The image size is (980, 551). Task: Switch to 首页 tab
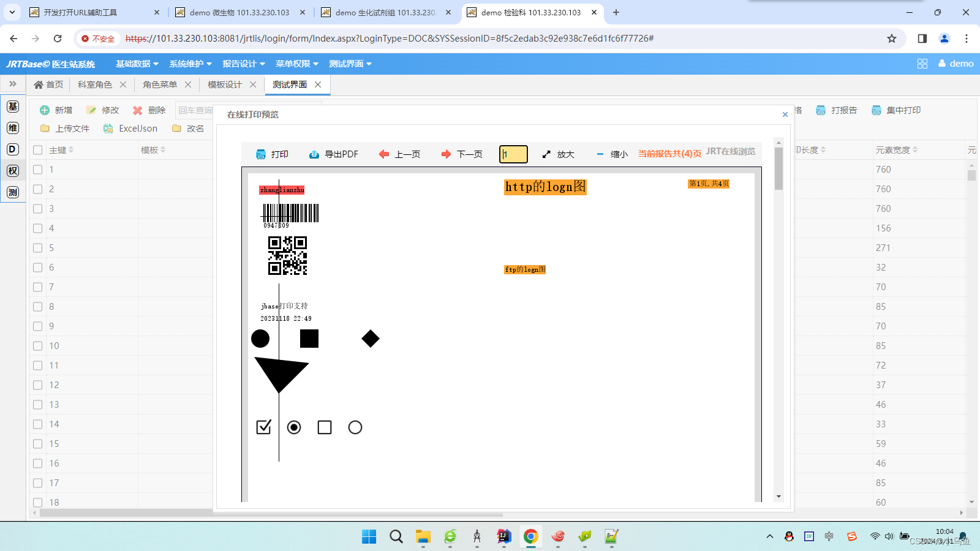point(48,84)
